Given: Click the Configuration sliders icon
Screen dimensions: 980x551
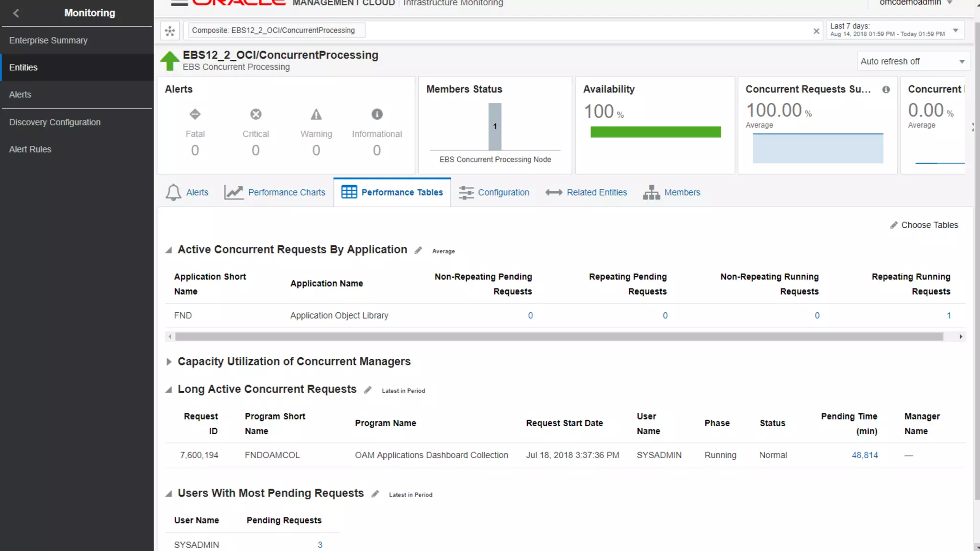Looking at the screenshot, I should (466, 192).
